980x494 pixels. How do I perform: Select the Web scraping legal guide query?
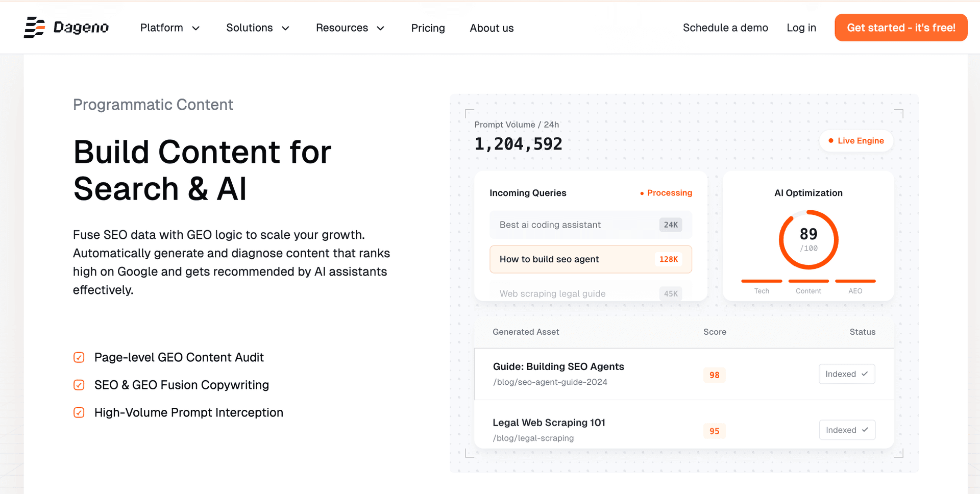click(591, 292)
